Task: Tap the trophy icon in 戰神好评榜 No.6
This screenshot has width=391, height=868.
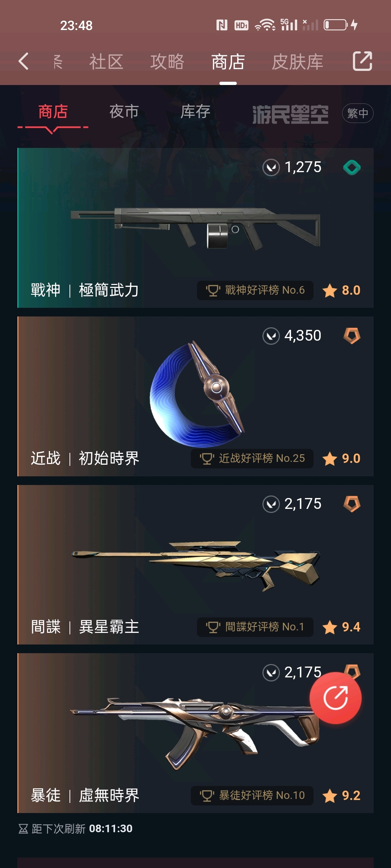Action: pyautogui.click(x=213, y=290)
